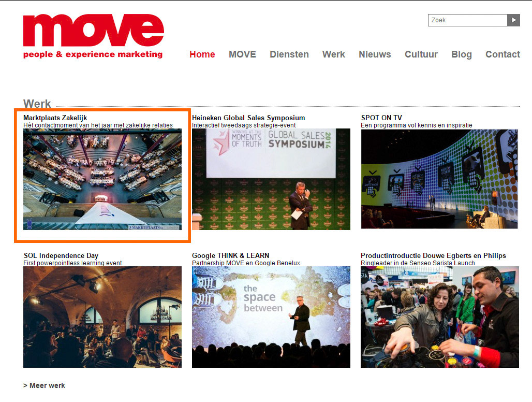Click the Meer werk link
Viewport: 532px width, 402px height.
(x=44, y=385)
